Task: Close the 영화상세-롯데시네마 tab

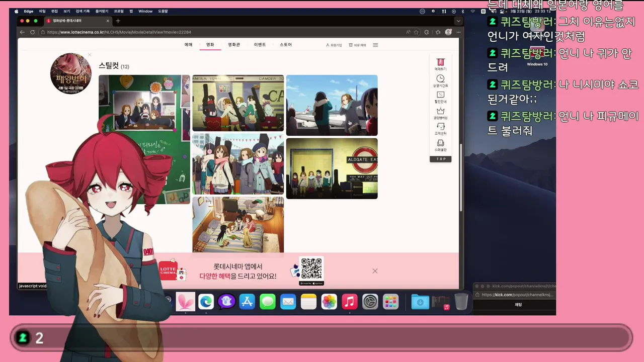Action: pos(108,21)
